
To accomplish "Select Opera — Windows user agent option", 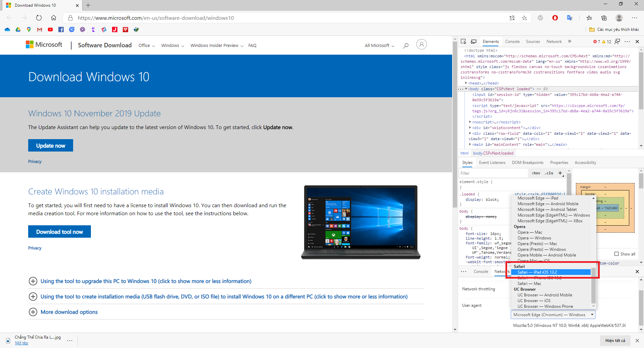I will pos(534,238).
